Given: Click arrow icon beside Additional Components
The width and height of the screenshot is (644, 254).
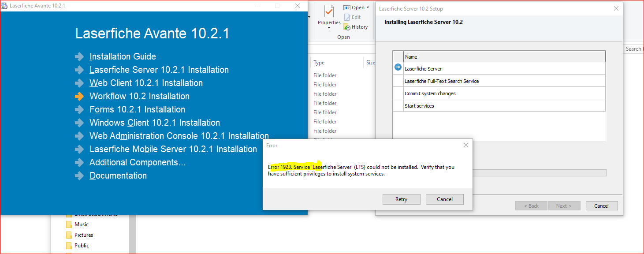Looking at the screenshot, I should pyautogui.click(x=79, y=162).
